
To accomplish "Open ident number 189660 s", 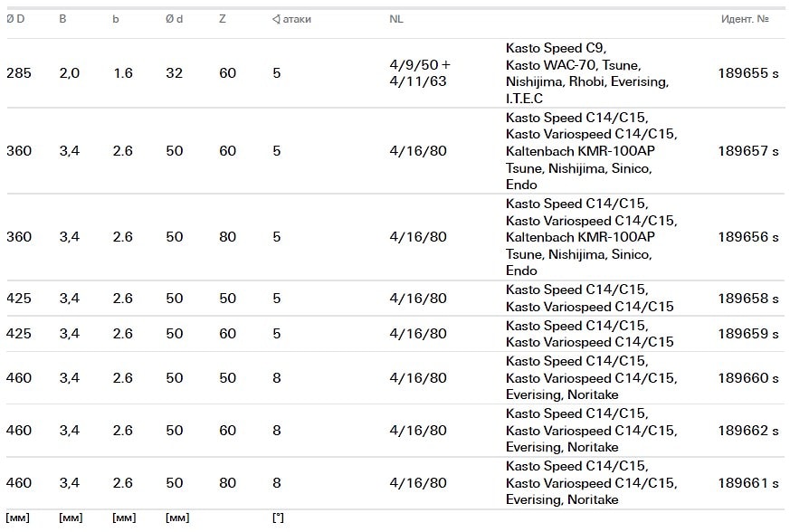I will [747, 378].
